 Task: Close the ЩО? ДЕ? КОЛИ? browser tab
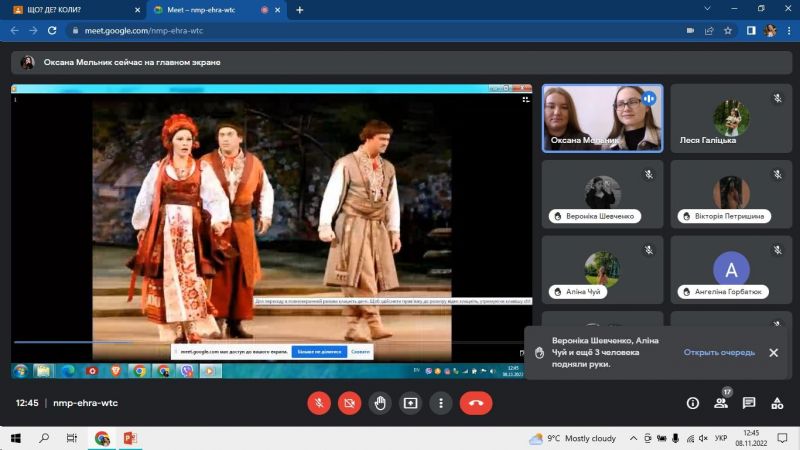pyautogui.click(x=137, y=10)
